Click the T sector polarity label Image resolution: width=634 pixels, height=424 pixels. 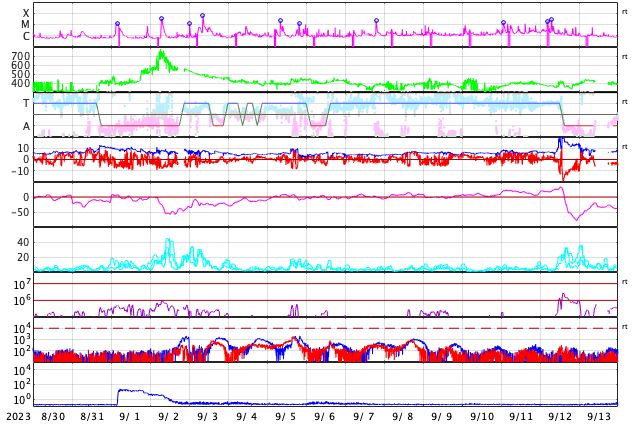coord(26,103)
